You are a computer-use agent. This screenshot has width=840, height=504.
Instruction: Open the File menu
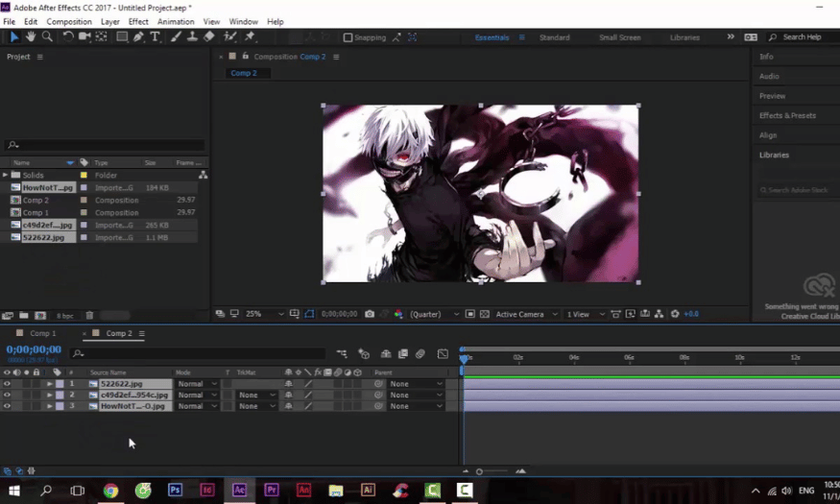pyautogui.click(x=9, y=21)
